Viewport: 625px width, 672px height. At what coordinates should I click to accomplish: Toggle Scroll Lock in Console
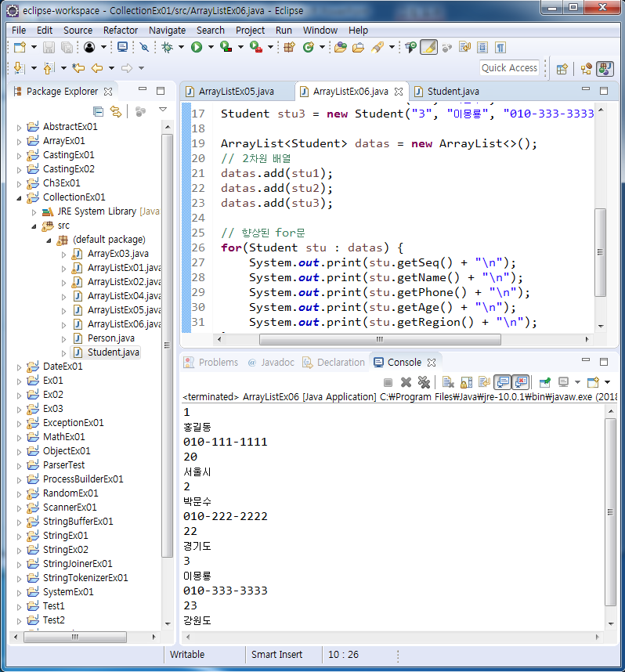(x=466, y=382)
